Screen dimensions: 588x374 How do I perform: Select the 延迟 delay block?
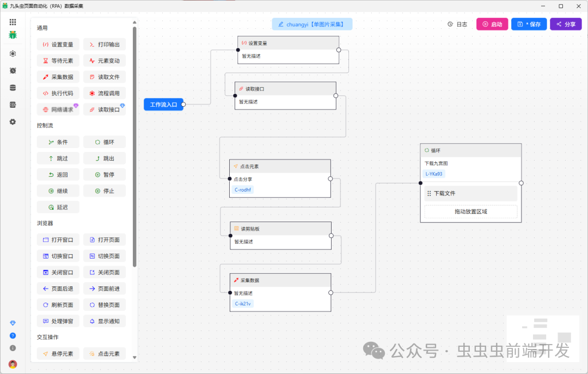tap(58, 207)
